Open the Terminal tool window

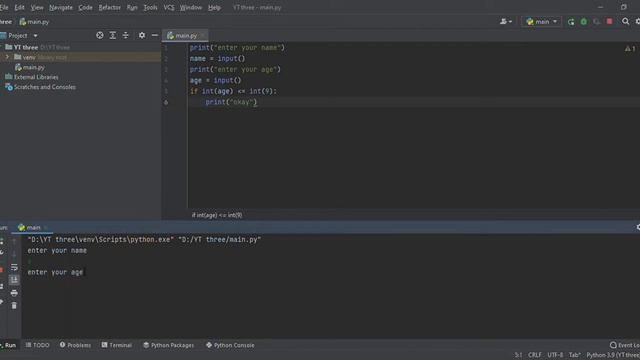[x=117, y=345]
